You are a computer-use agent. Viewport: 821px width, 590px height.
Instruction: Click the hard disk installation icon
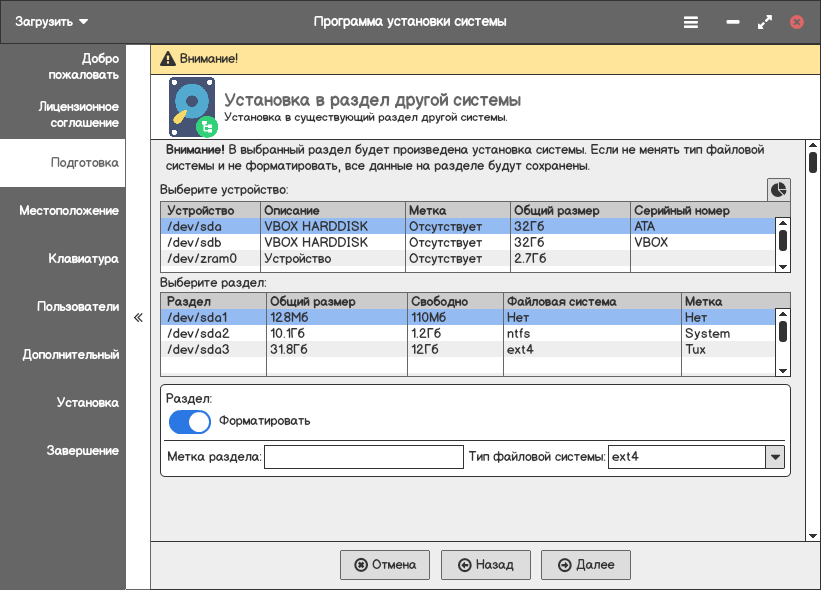pos(192,108)
